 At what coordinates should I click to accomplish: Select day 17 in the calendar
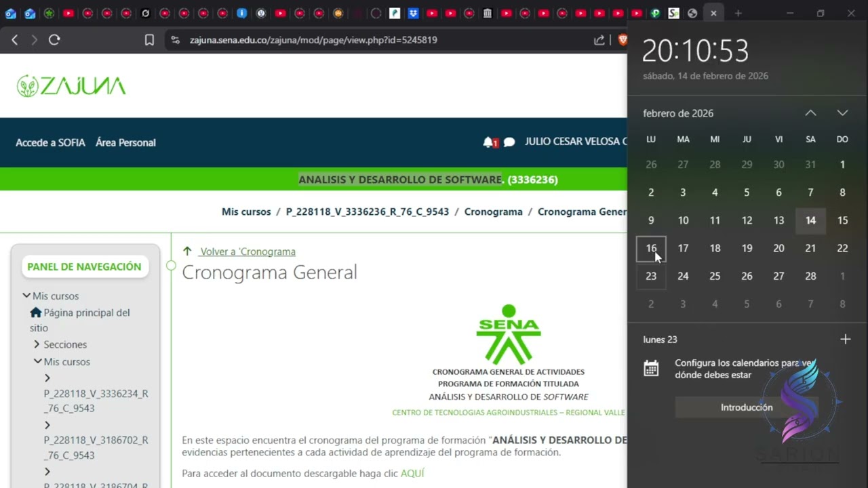click(x=683, y=248)
